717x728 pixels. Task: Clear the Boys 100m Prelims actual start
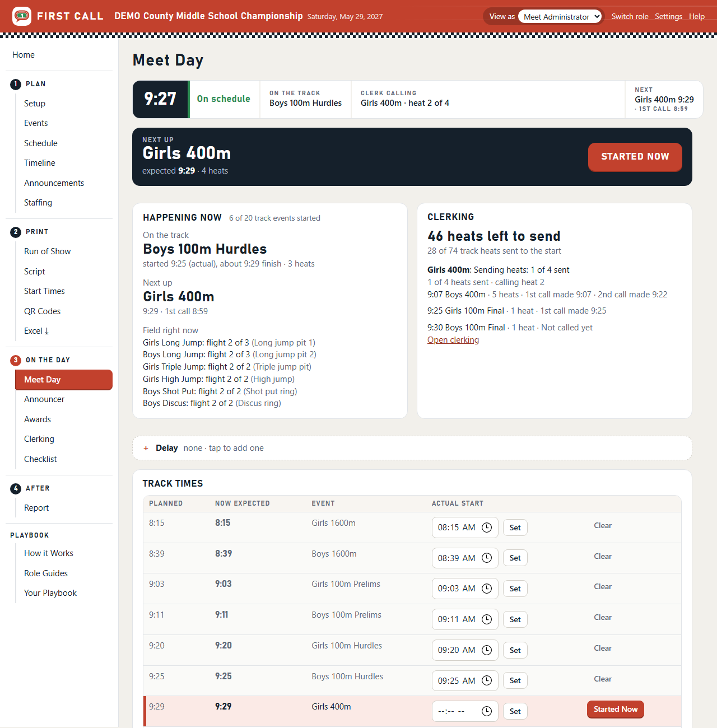(x=603, y=617)
